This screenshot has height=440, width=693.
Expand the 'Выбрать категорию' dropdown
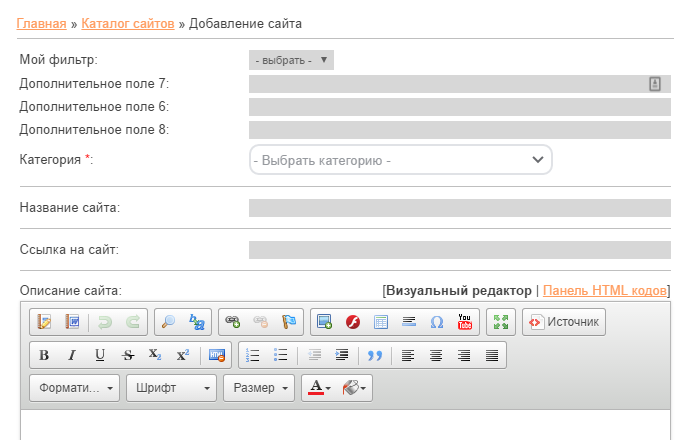(400, 160)
